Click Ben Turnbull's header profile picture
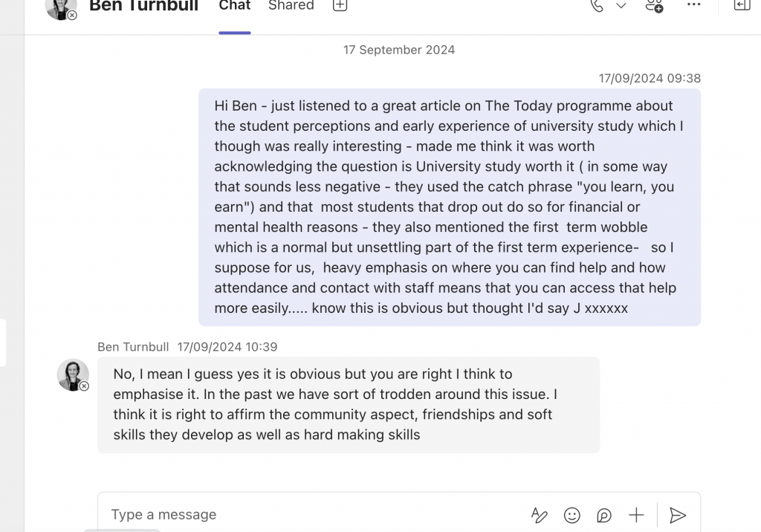The height and width of the screenshot is (532, 761). coord(60,7)
